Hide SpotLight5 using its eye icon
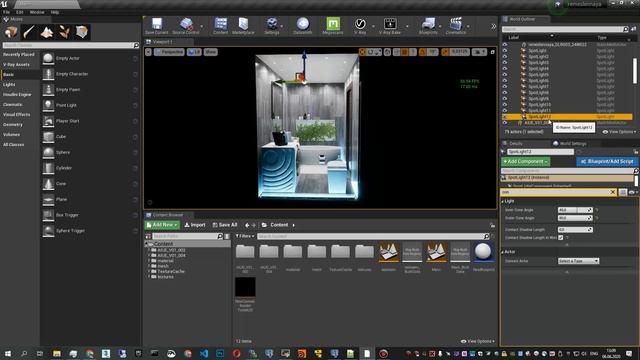The image size is (640, 360). click(505, 75)
